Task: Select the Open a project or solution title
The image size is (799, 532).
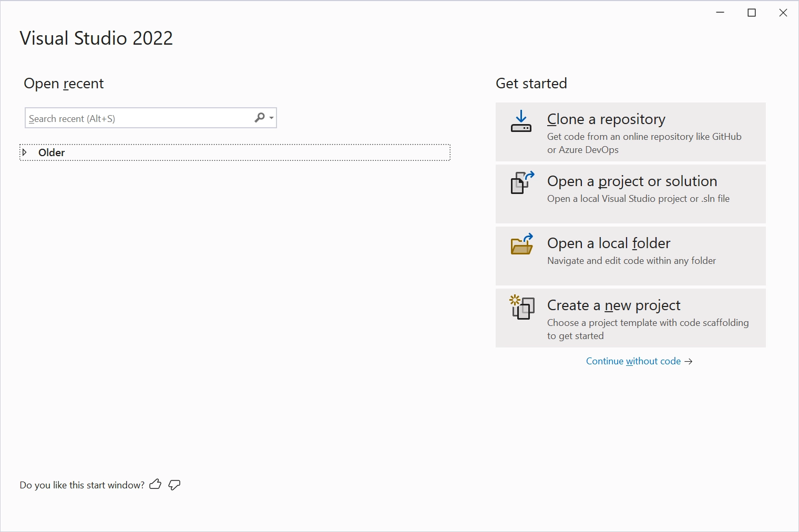Action: [x=632, y=181]
